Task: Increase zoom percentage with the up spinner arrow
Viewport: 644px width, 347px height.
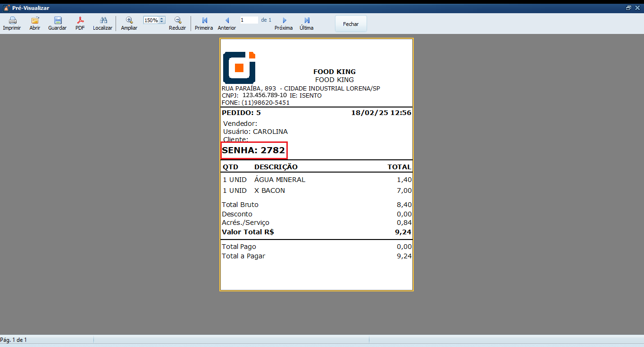Action: [162, 18]
